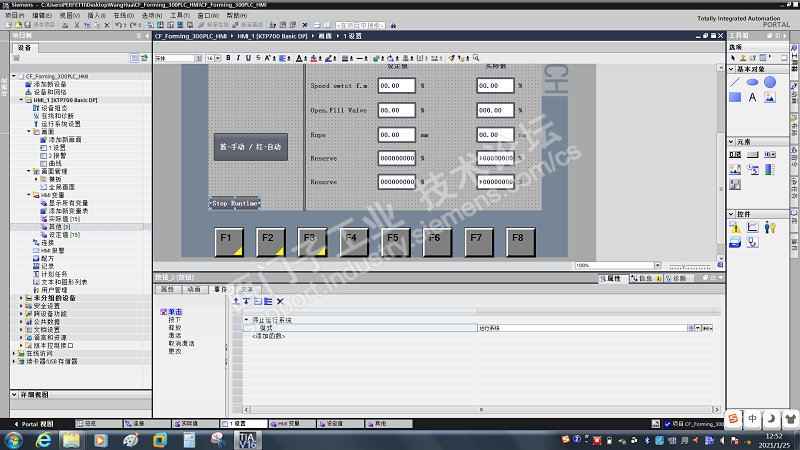Select the User view control in toolbox
Image resolution: width=800 pixels, height=450 pixels.
770,228
